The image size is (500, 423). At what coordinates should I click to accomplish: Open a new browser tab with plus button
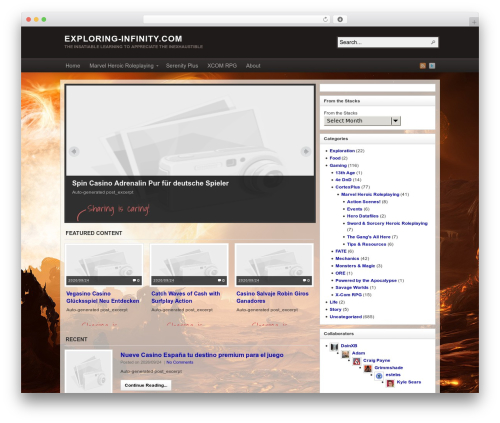pyautogui.click(x=474, y=22)
